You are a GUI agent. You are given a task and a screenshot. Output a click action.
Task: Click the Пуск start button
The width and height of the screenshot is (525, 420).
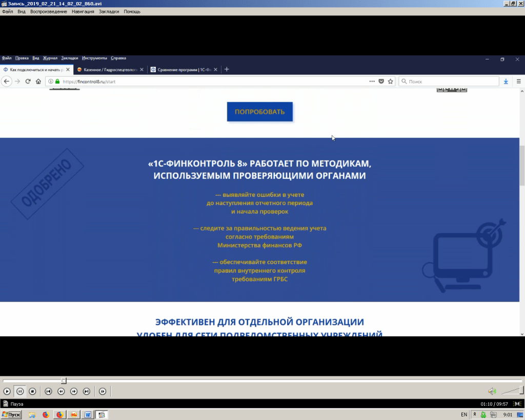[x=11, y=414]
